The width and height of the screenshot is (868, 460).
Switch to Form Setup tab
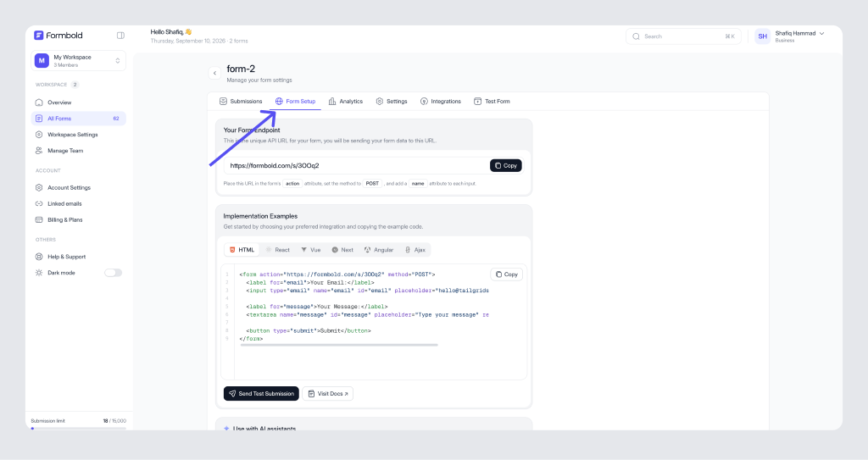click(295, 102)
